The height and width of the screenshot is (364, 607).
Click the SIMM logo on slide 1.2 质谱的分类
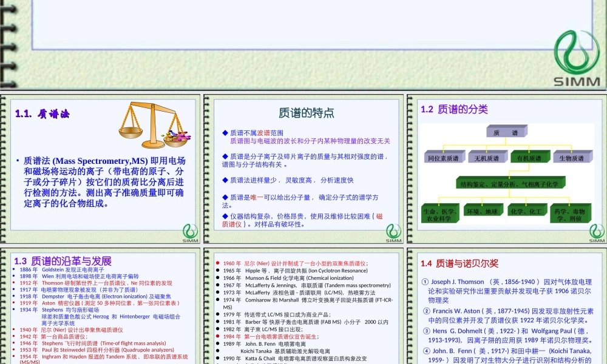pos(596,232)
